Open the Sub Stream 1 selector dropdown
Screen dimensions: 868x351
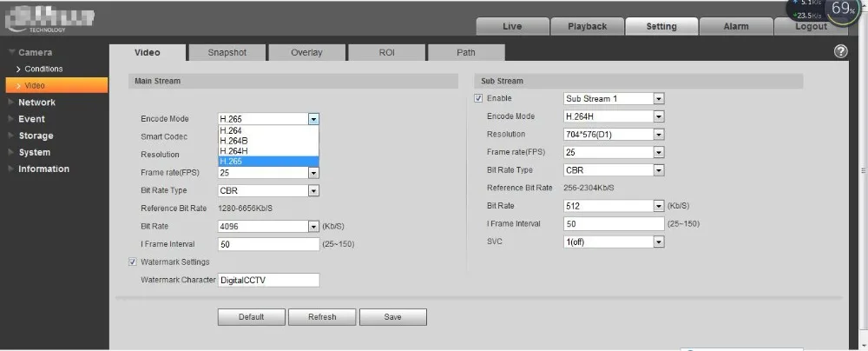pos(659,99)
